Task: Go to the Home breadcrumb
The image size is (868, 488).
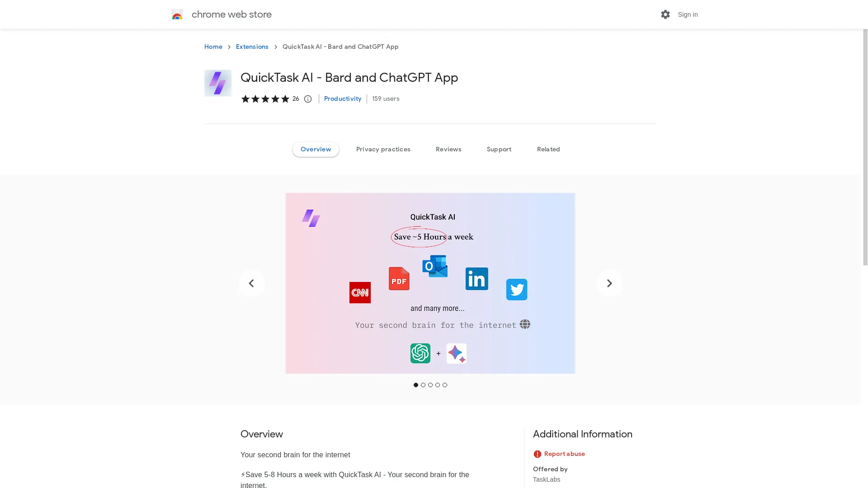Action: click(x=213, y=47)
